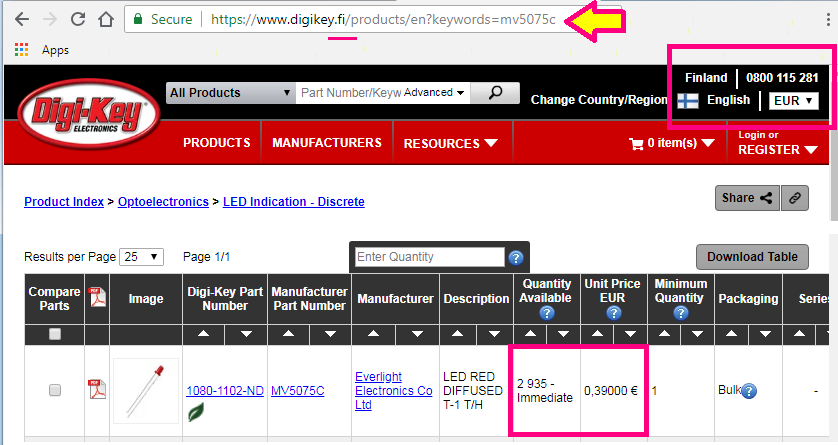Click the Share button
The image size is (838, 445).
coord(747,198)
